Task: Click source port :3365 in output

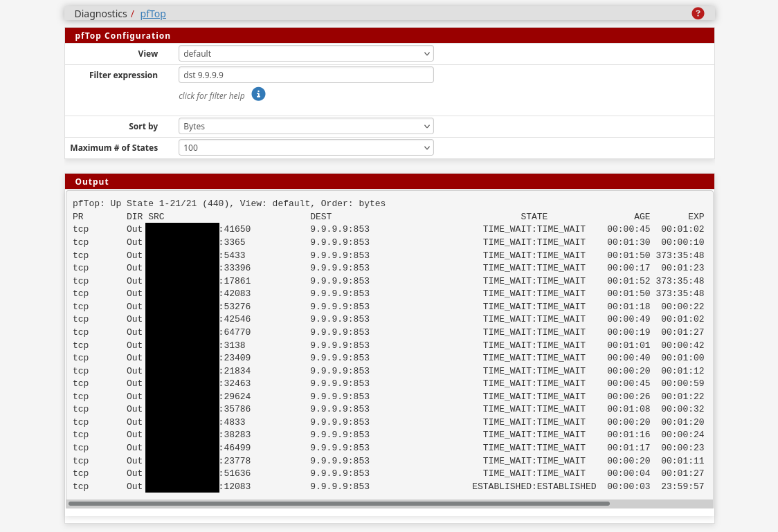Action: tap(232, 242)
